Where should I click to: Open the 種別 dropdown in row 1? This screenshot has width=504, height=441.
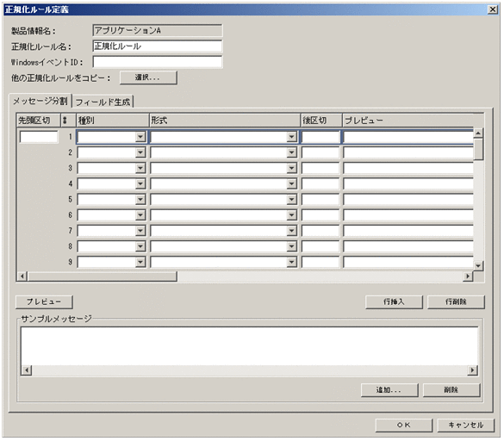140,137
